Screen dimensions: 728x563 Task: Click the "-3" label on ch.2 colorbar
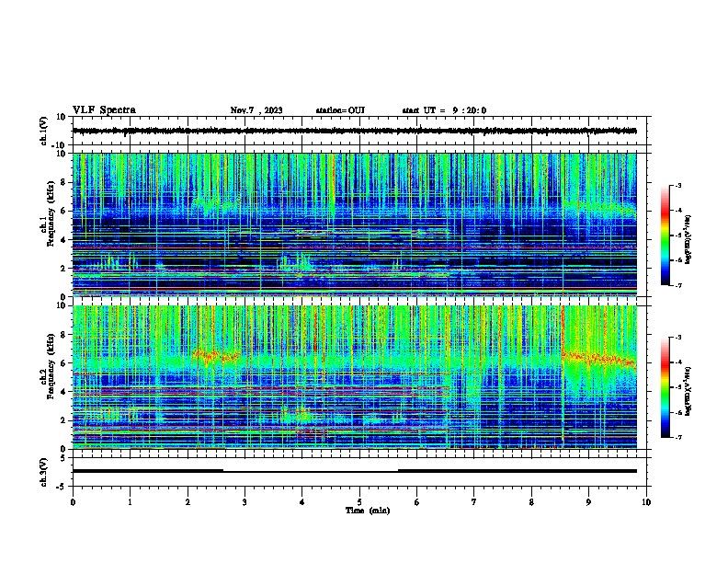[677, 338]
